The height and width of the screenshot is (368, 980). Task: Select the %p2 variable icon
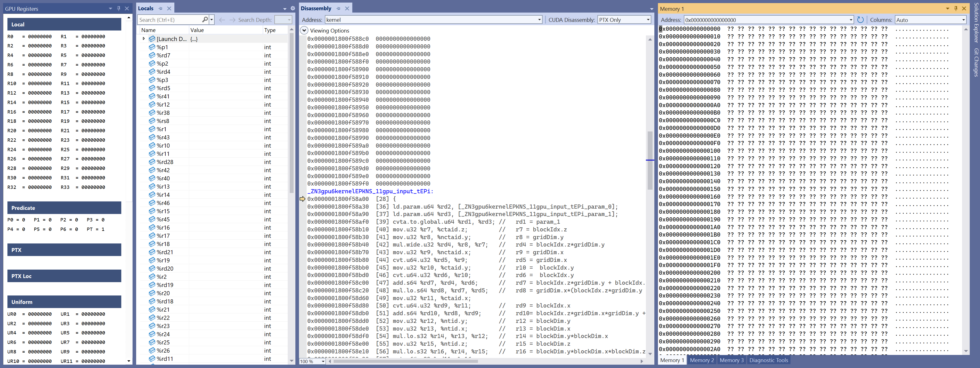coord(152,64)
